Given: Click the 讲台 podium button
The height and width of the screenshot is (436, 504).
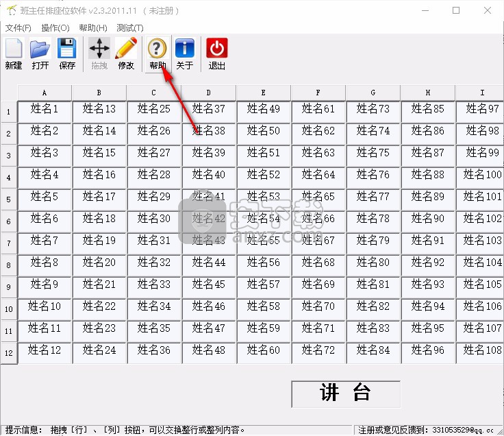Looking at the screenshot, I should [346, 394].
